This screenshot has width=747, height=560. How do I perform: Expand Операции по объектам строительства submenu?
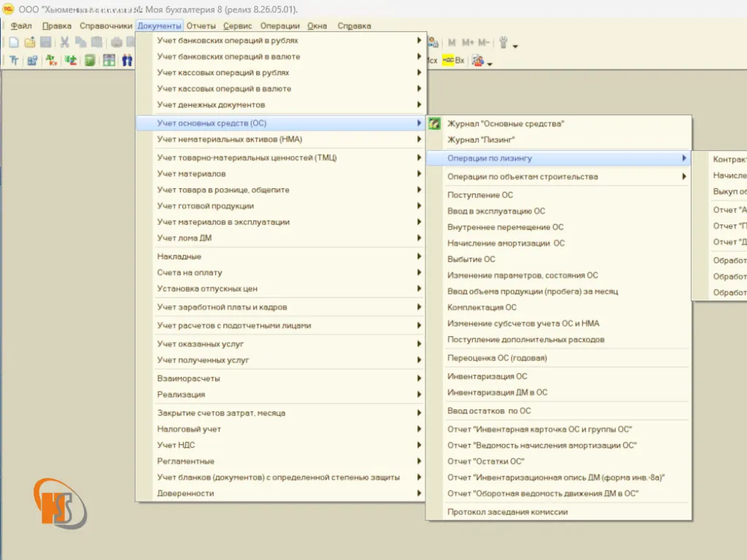coord(558,176)
